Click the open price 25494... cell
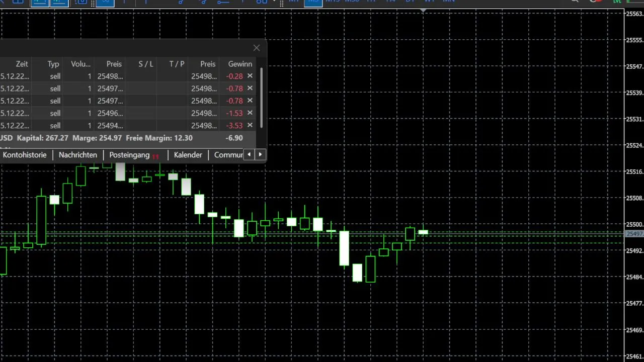The height and width of the screenshot is (362, 644). (110, 126)
